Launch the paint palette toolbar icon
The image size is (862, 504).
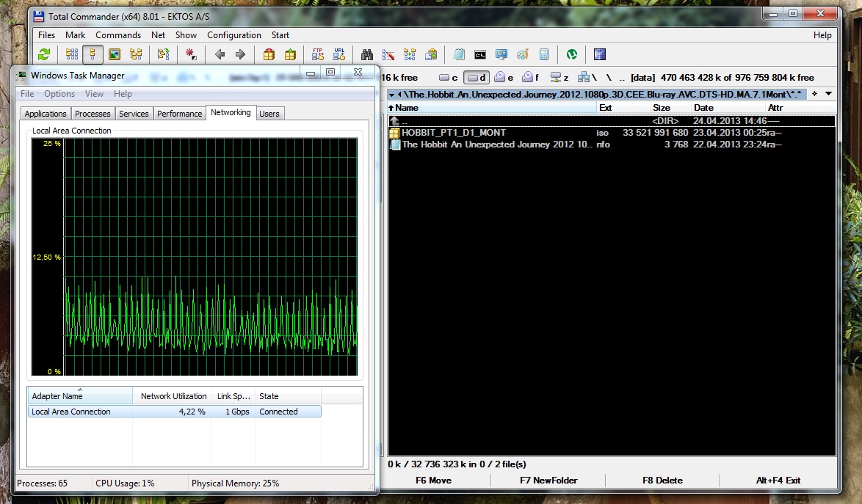[x=523, y=54]
